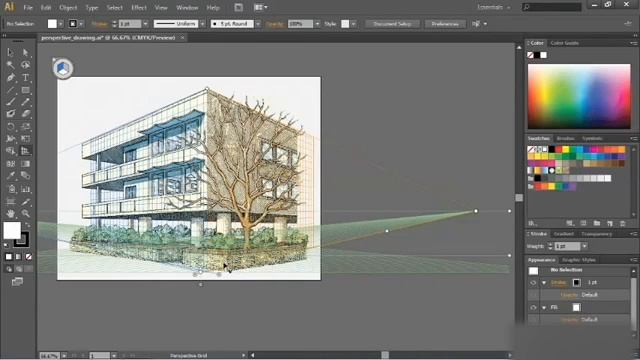This screenshot has width=640, height=360.
Task: Select the Eraser tool
Action: pyautogui.click(x=25, y=114)
